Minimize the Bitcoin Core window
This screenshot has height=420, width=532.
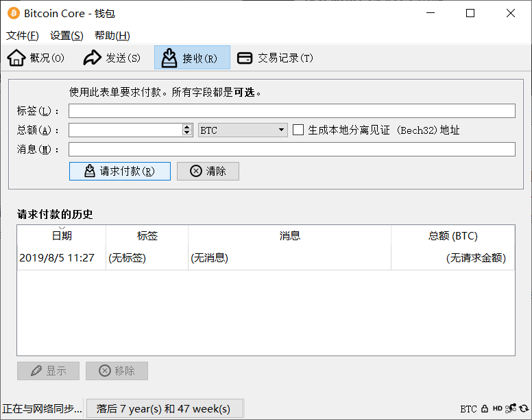[431, 13]
